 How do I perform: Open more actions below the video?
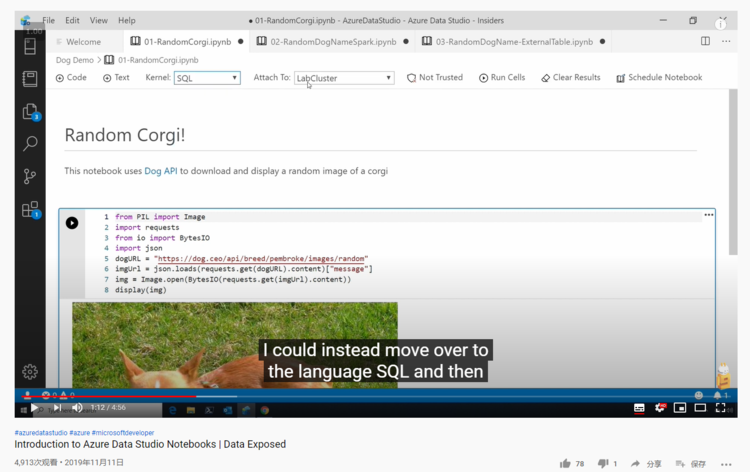click(726, 464)
